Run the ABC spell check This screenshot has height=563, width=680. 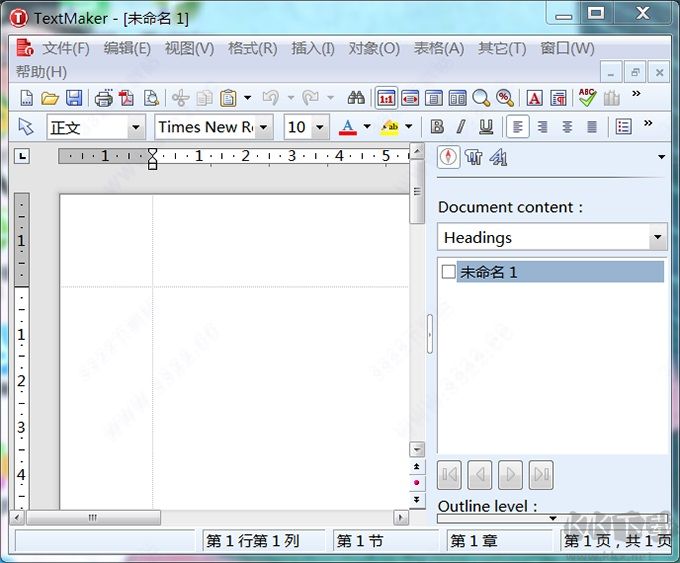pos(586,97)
